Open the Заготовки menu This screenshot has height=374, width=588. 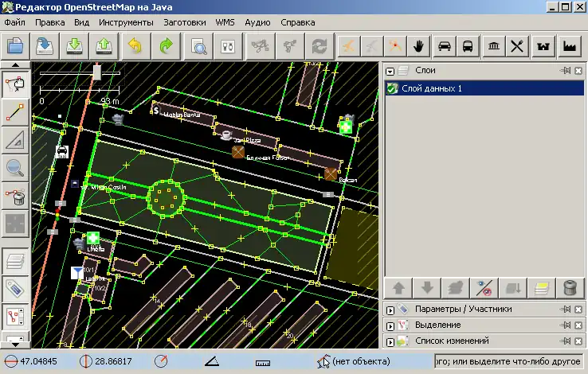tap(186, 22)
